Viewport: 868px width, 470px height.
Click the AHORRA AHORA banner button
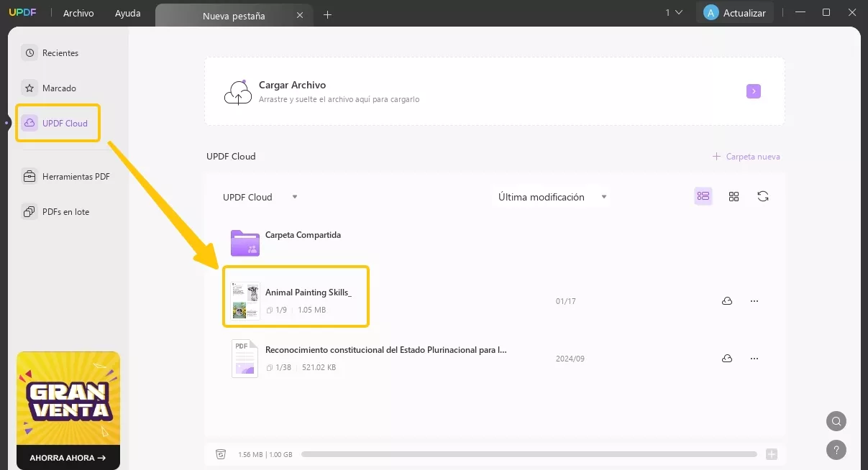[x=68, y=458]
